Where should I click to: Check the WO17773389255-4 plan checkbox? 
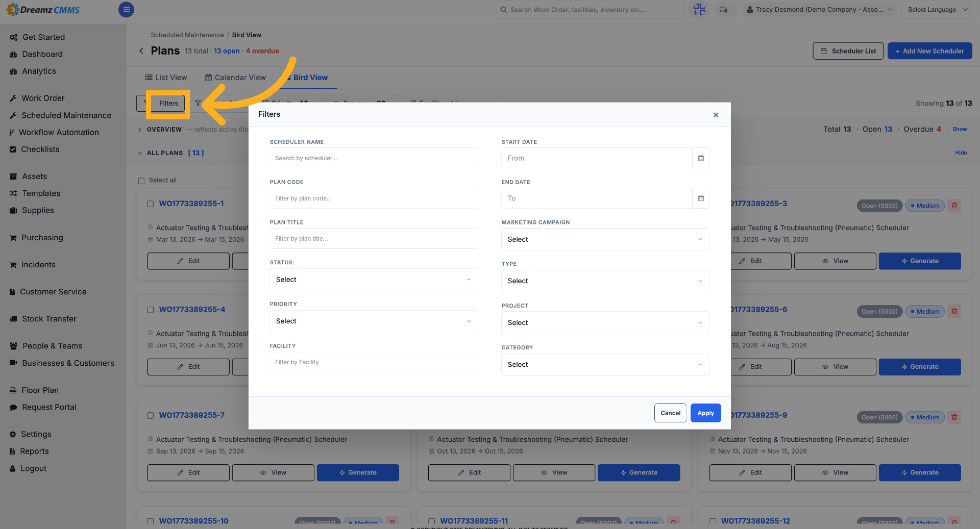(x=150, y=310)
